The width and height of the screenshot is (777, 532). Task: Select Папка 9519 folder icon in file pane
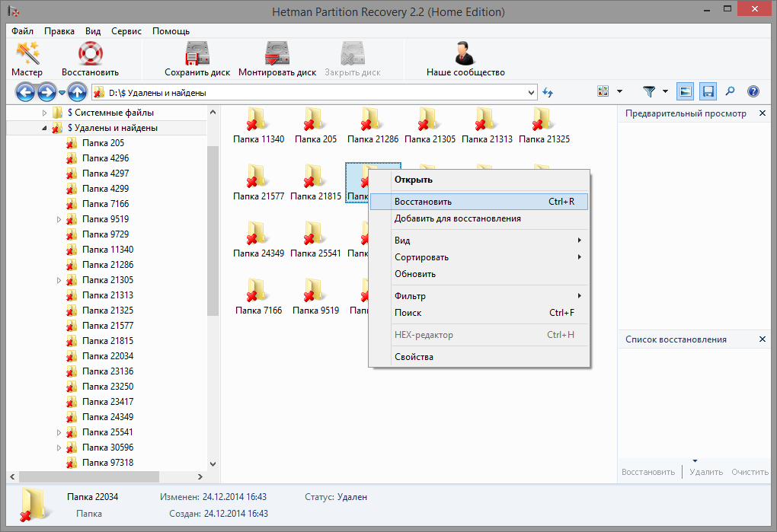tap(314, 289)
